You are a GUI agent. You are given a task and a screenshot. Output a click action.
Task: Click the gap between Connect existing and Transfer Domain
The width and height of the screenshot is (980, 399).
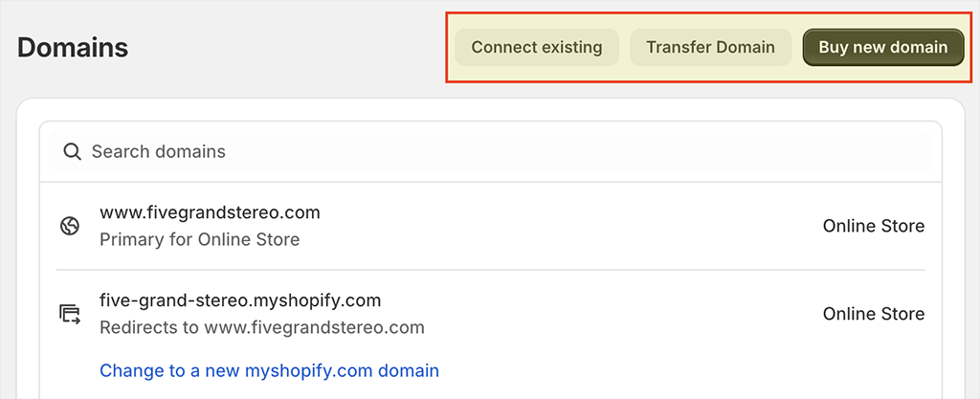624,48
